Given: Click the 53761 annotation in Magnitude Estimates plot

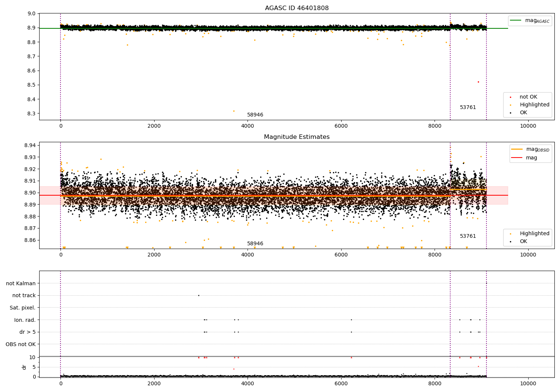Looking at the screenshot, I should (x=468, y=236).
